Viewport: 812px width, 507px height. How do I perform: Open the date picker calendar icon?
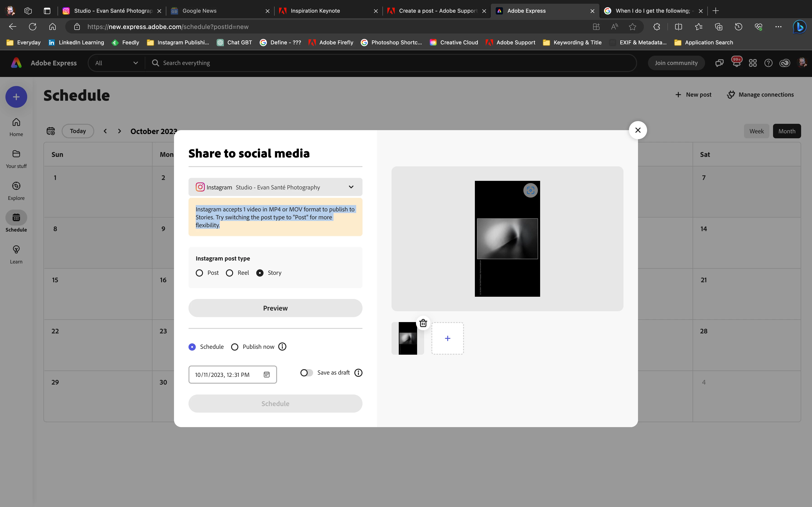266,375
